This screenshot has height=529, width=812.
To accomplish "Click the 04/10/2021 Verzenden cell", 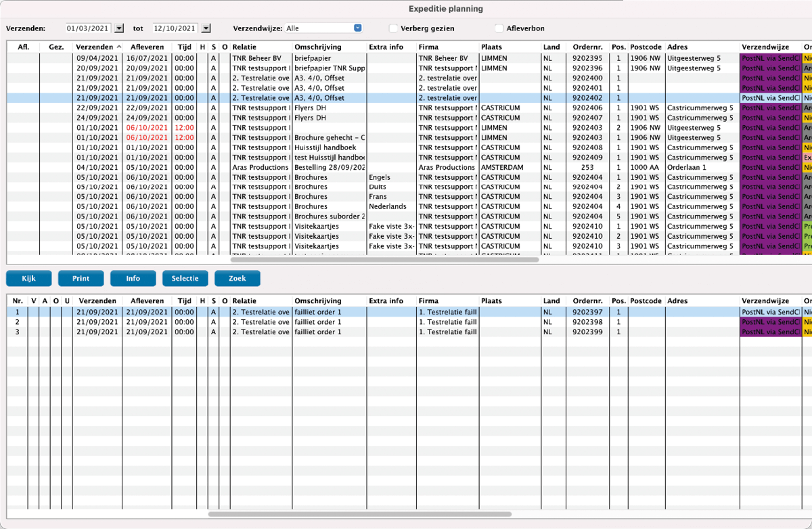I will 98,167.
